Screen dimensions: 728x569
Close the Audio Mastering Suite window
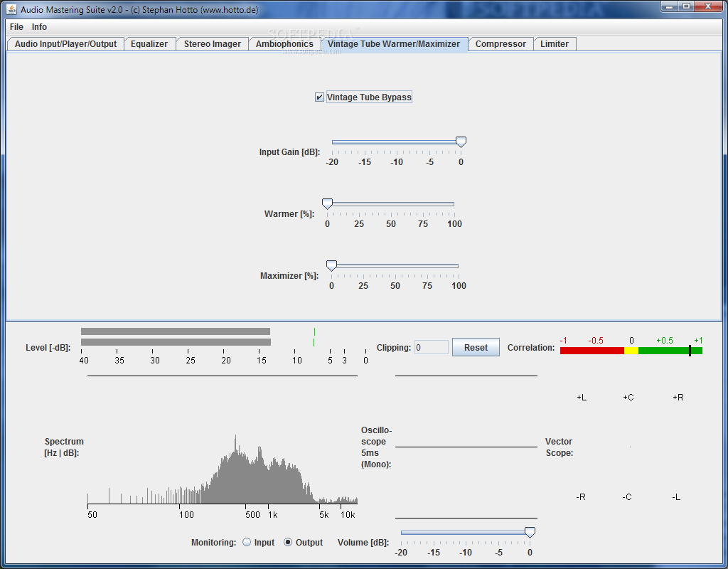pos(709,6)
